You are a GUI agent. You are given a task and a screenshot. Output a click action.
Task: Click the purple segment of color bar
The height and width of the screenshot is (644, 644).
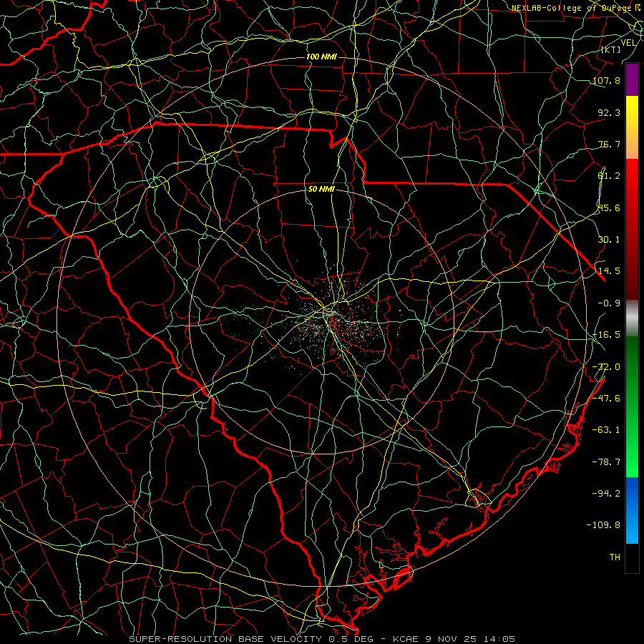click(x=632, y=79)
